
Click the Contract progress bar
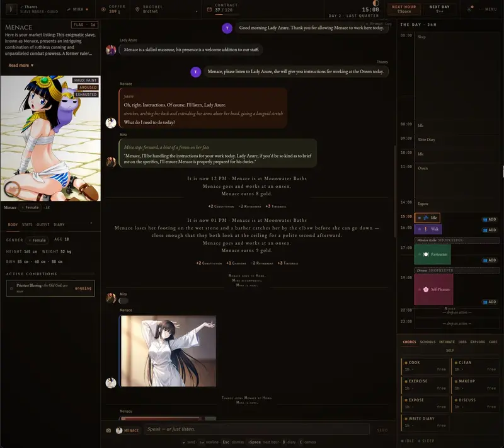point(227,14)
